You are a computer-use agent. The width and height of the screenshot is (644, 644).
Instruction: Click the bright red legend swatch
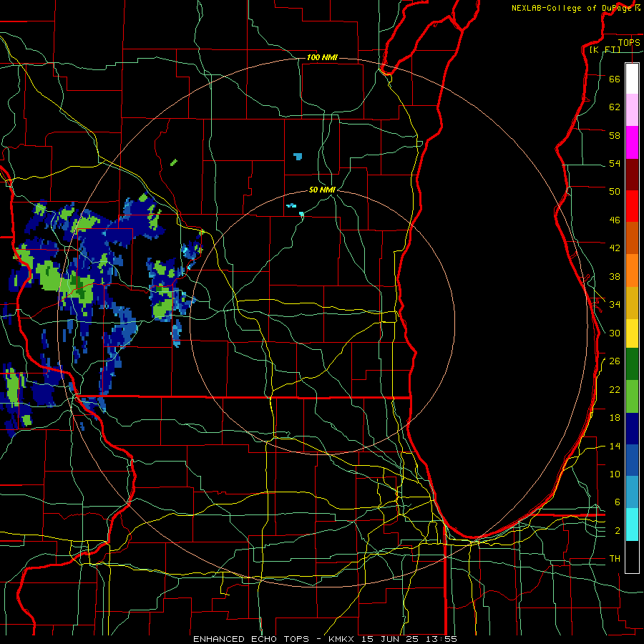pyautogui.click(x=632, y=206)
